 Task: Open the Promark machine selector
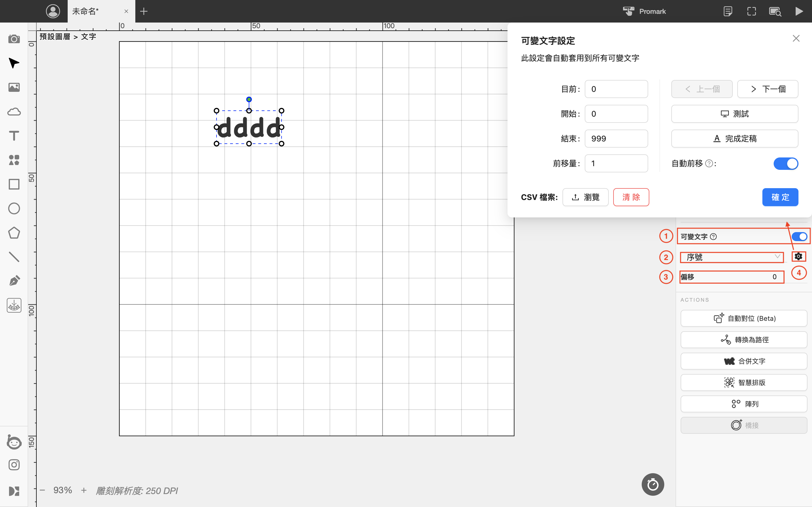(644, 11)
